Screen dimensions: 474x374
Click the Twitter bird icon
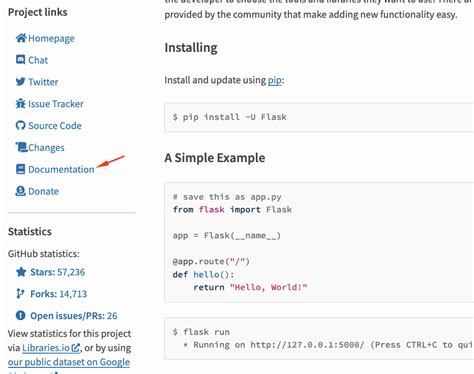[x=20, y=82]
